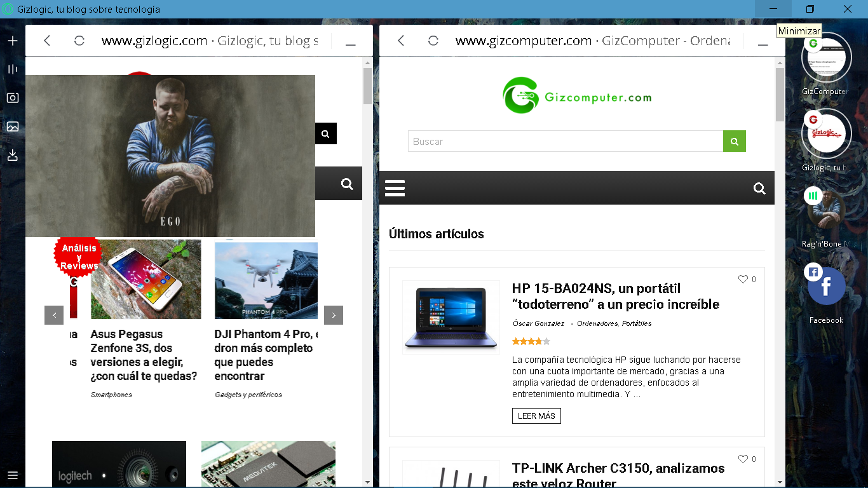Go back in the gizcomputer.com window
The height and width of the screenshot is (488, 868).
[x=401, y=41]
